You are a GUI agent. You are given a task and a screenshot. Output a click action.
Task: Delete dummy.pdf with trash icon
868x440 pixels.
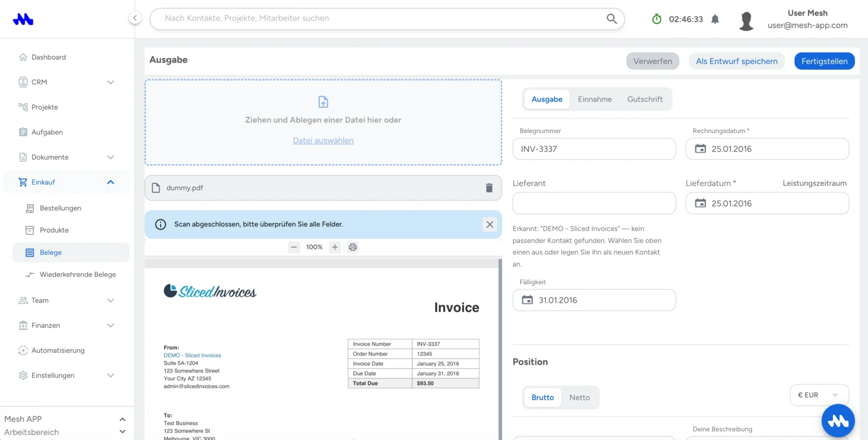click(x=489, y=188)
